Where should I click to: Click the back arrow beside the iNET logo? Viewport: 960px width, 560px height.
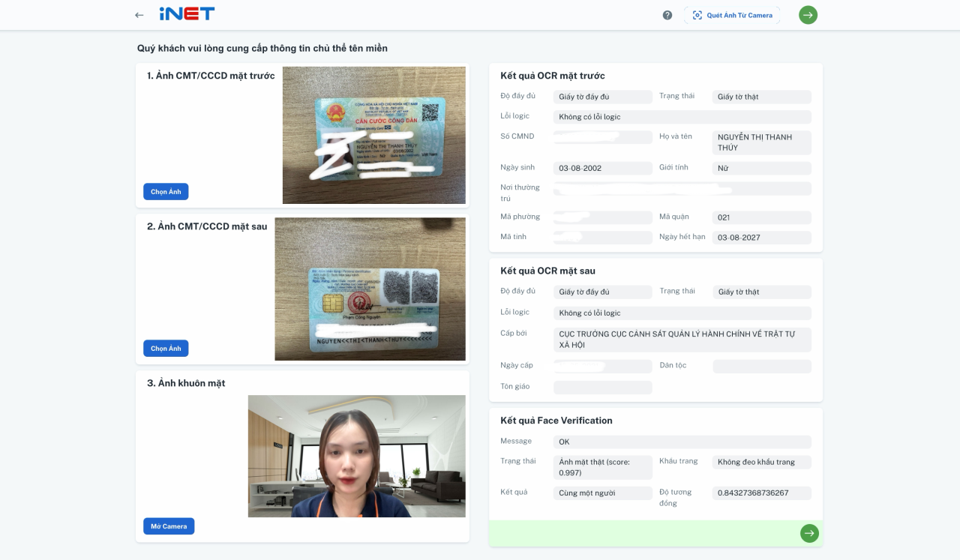(x=139, y=15)
